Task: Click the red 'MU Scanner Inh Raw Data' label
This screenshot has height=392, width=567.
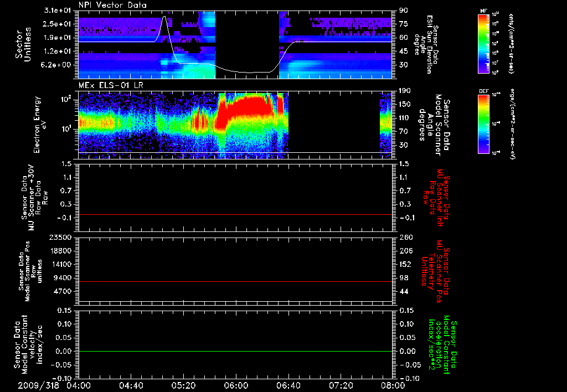Action: tap(435, 198)
